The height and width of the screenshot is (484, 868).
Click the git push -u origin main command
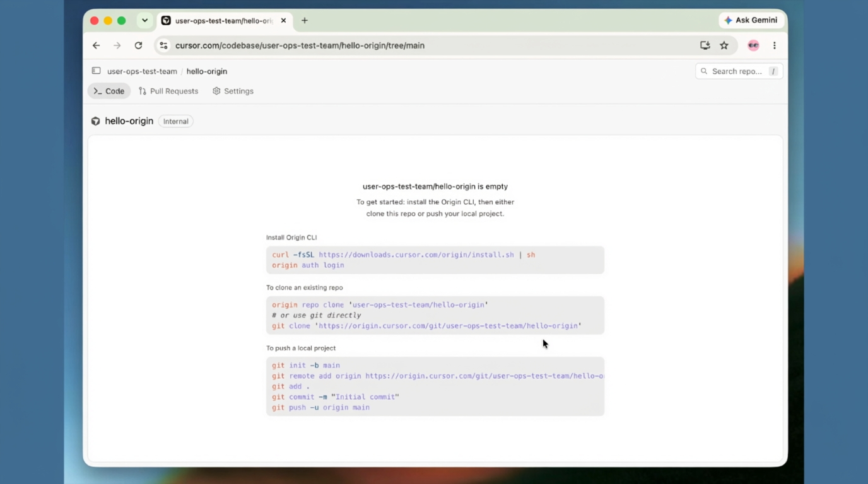tap(321, 408)
